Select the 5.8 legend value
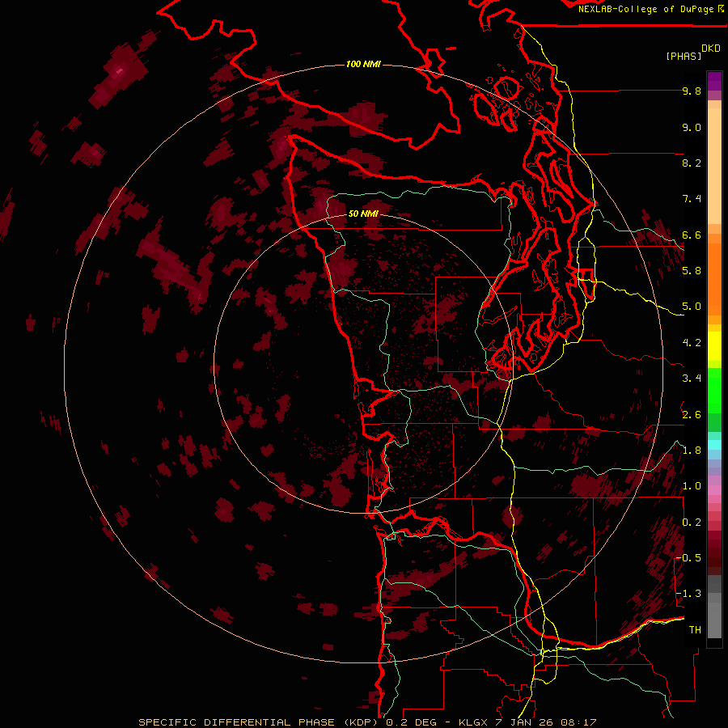Viewport: 728px width, 728px height. 692,271
